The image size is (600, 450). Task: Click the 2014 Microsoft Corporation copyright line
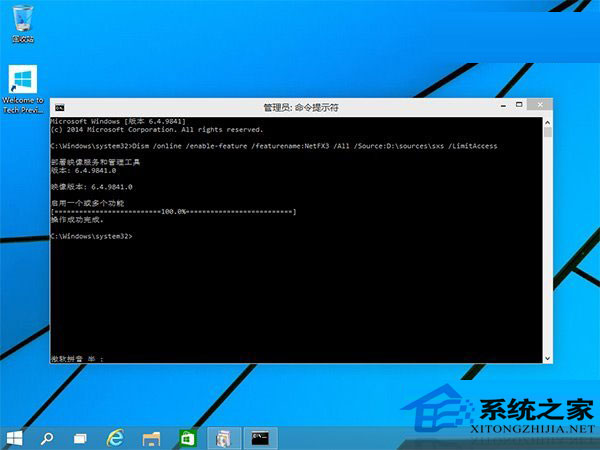pos(157,130)
